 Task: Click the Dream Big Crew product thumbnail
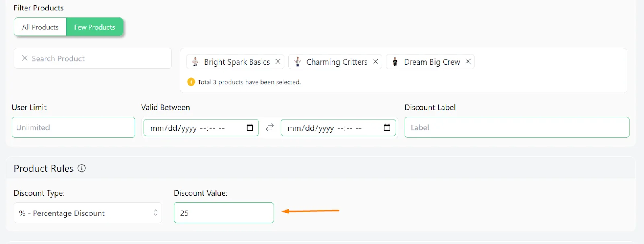pos(395,62)
